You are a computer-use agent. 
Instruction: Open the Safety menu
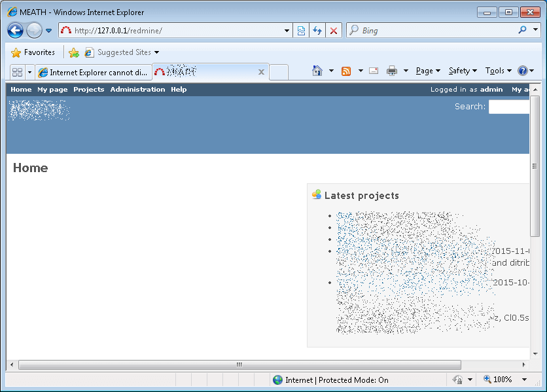pos(462,71)
